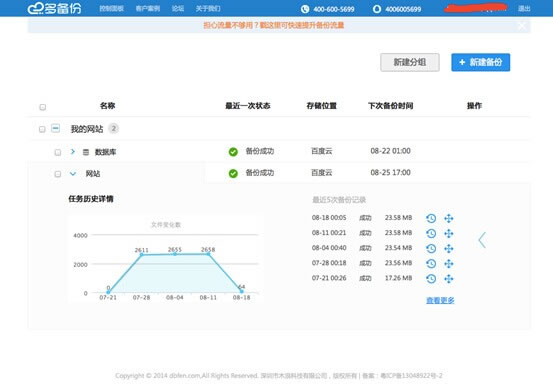Click the 下次备份时间 column header

[390, 105]
